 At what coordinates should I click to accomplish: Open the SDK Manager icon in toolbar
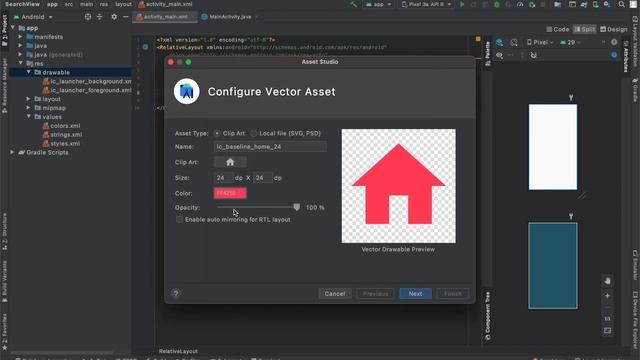(607, 4)
